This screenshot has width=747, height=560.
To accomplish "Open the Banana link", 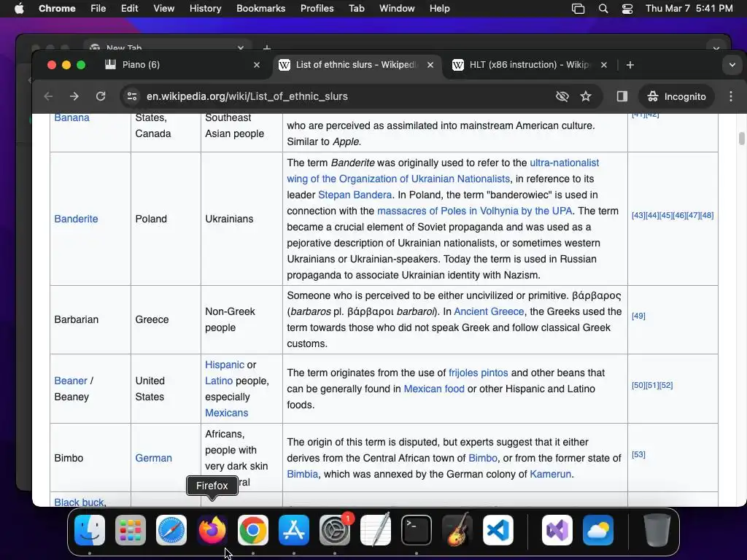I will pyautogui.click(x=72, y=117).
